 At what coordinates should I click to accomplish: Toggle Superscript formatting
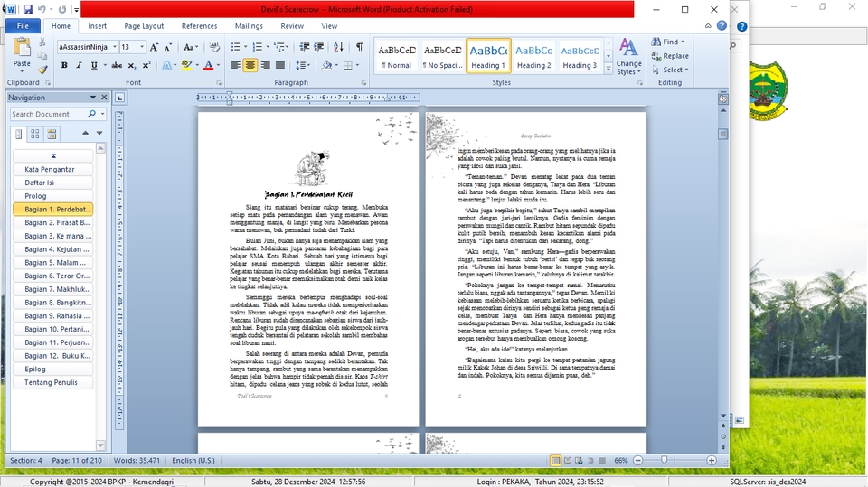[x=146, y=65]
